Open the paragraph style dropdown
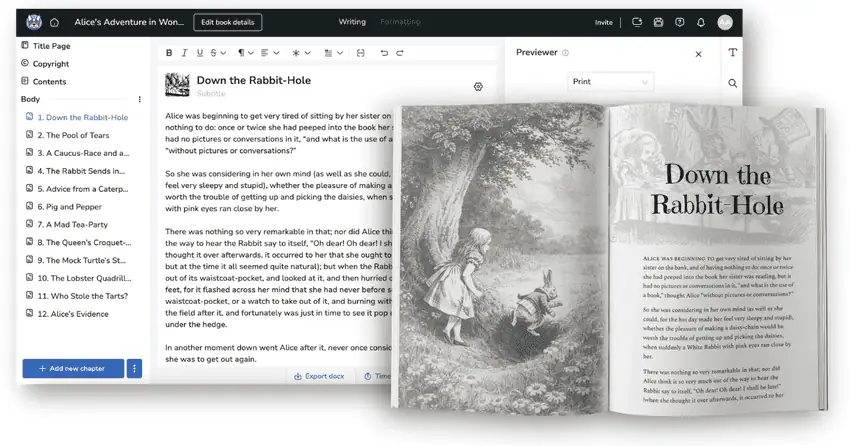 [246, 53]
